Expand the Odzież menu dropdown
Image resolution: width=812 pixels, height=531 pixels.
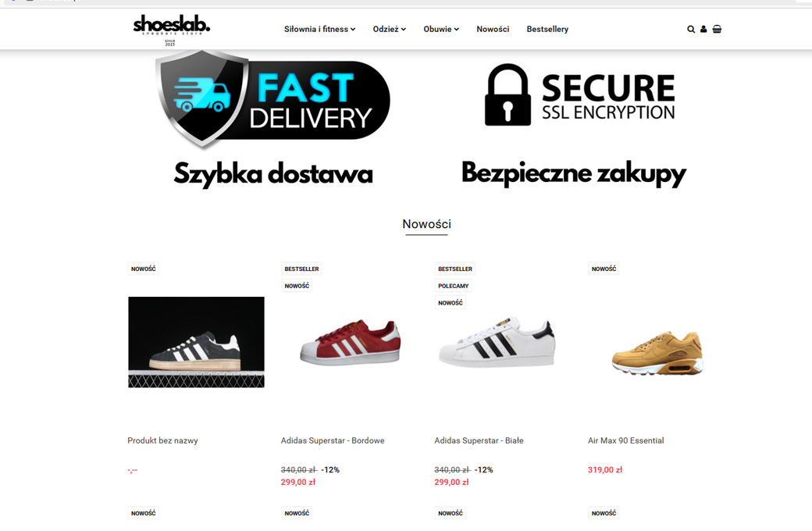[390, 29]
